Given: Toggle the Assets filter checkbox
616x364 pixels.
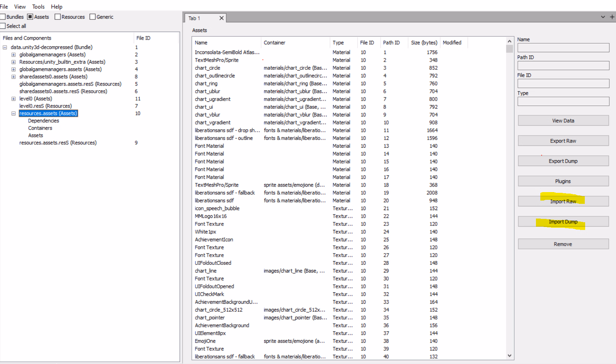Looking at the screenshot, I should [x=30, y=17].
